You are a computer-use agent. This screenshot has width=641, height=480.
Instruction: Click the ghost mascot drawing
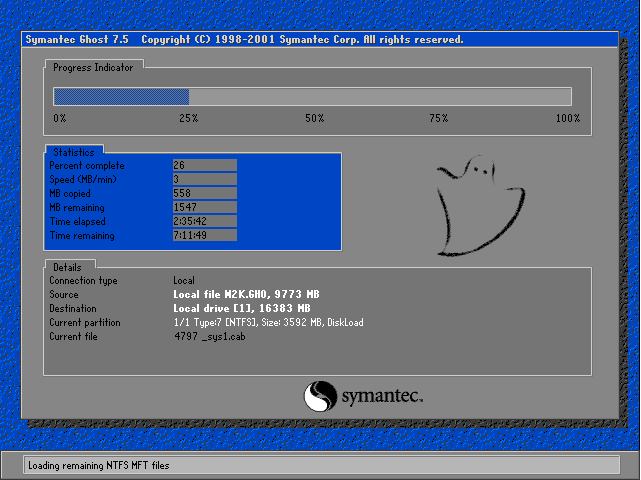(480, 206)
